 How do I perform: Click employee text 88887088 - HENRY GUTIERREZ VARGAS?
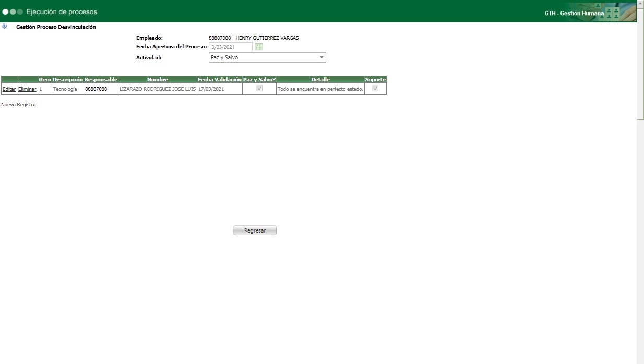tap(254, 38)
